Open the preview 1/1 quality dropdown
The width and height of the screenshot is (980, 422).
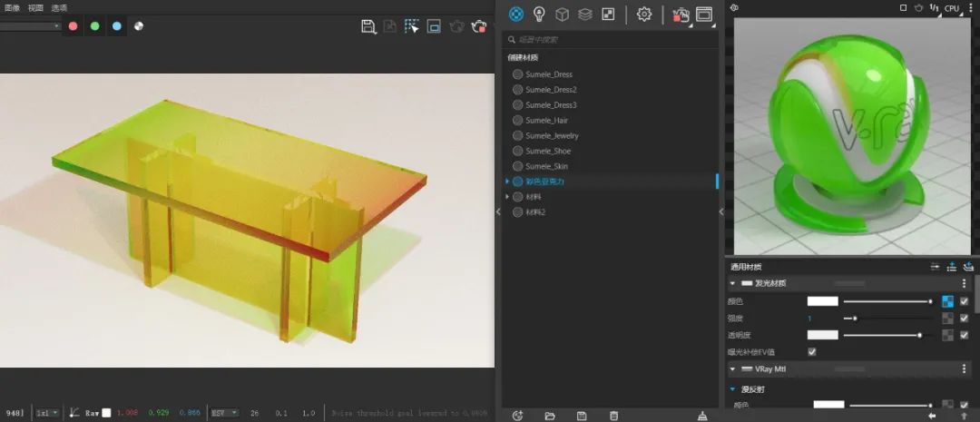(x=935, y=8)
